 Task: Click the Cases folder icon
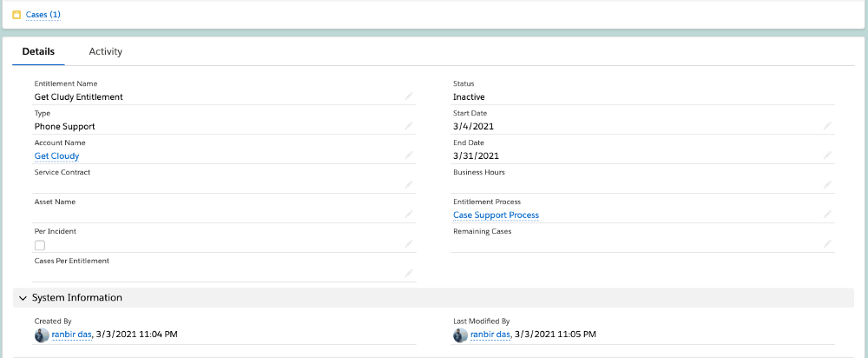coord(16,15)
